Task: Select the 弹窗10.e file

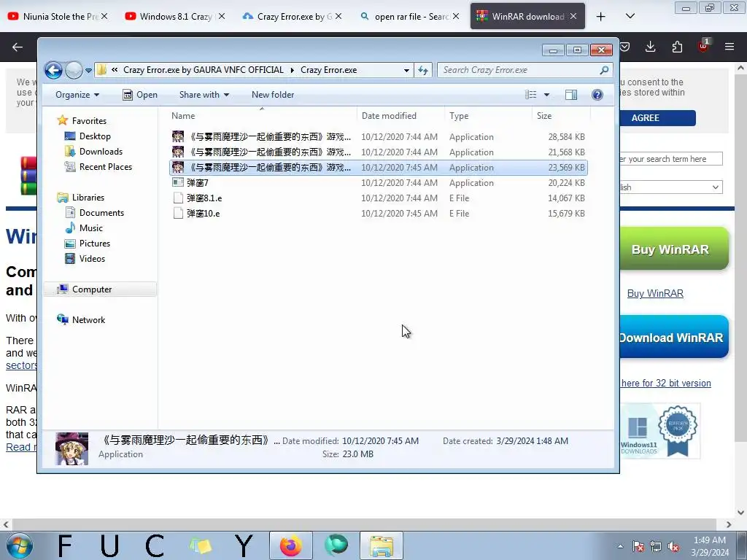Action: coord(379,214)
